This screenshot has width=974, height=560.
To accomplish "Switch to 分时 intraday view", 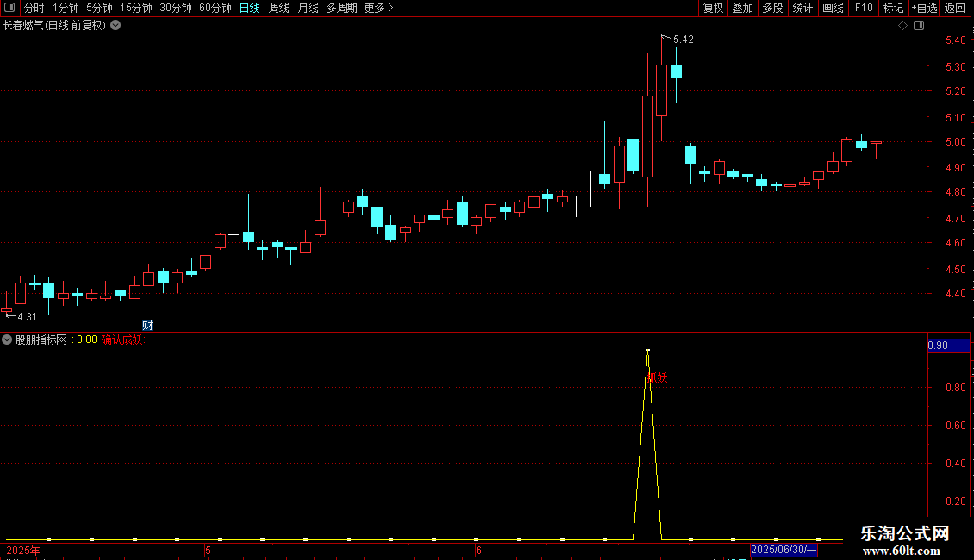I will pyautogui.click(x=34, y=8).
